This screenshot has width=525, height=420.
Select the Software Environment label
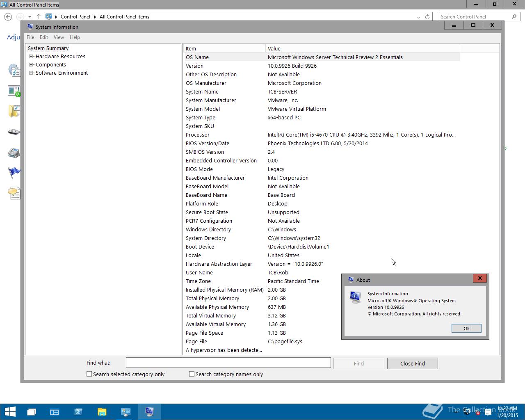coord(62,73)
